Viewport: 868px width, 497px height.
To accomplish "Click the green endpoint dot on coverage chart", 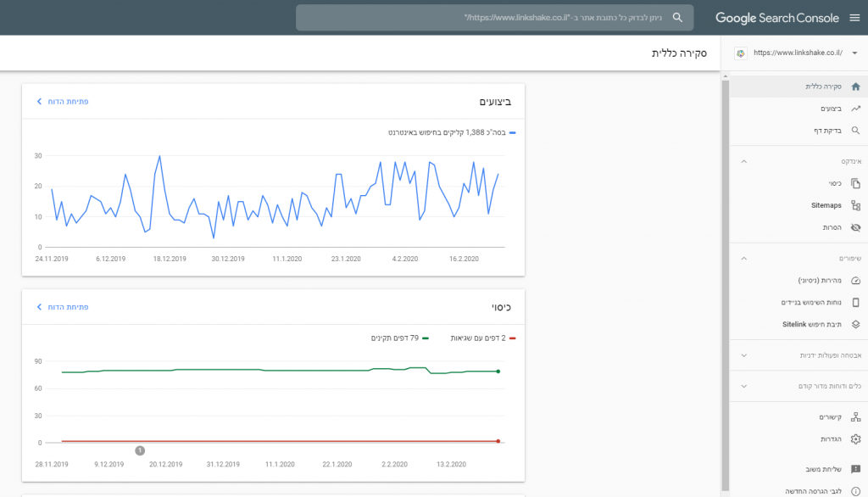I will pos(498,371).
